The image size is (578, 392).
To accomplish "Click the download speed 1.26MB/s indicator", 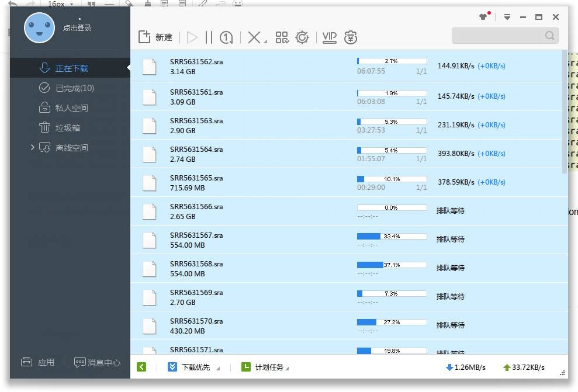I will [x=466, y=367].
